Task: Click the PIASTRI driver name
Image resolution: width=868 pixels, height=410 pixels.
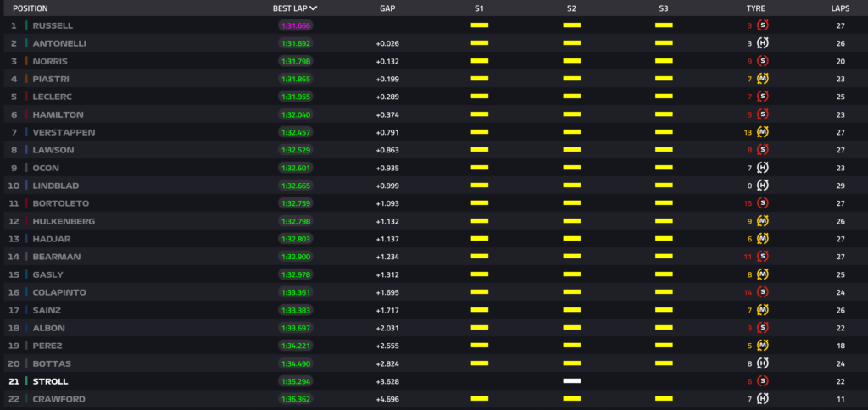Action: (x=51, y=79)
